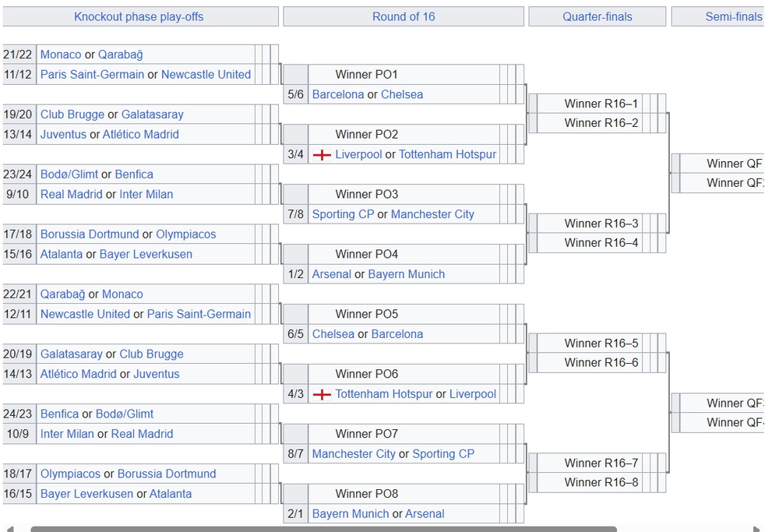Open Borussia Dortmund in the 17/18 seed row
This screenshot has width=779, height=532.
[x=90, y=234]
